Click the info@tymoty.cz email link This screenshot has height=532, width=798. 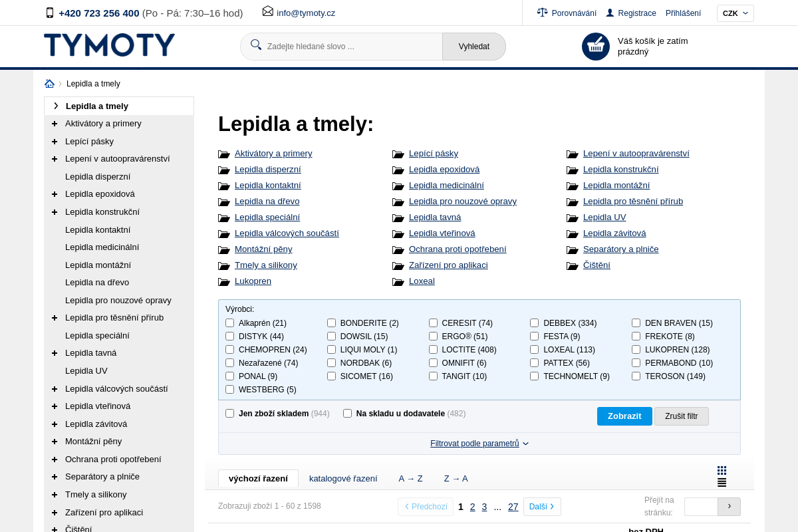pos(306,13)
